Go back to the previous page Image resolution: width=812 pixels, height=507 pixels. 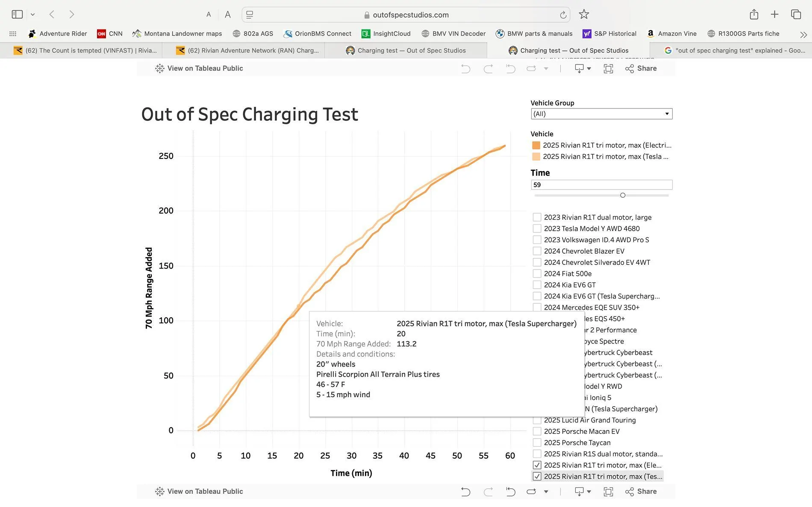click(52, 15)
